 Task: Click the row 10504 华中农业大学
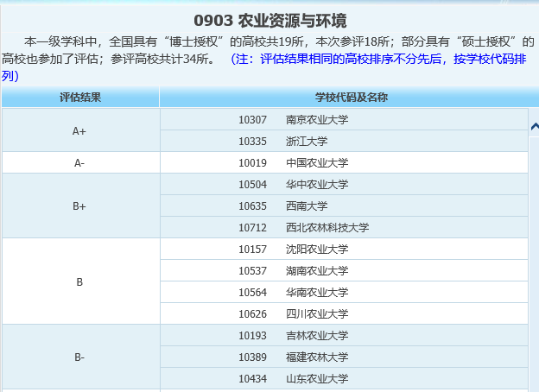click(344, 184)
